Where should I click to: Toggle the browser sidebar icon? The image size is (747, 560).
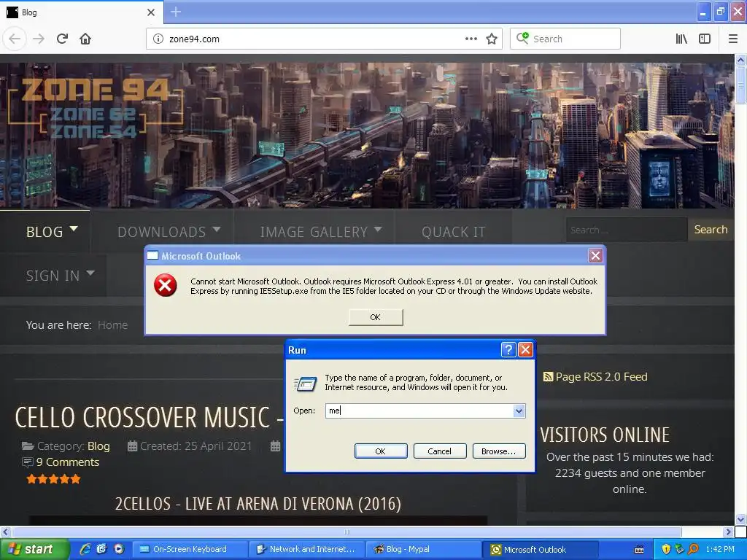705,39
